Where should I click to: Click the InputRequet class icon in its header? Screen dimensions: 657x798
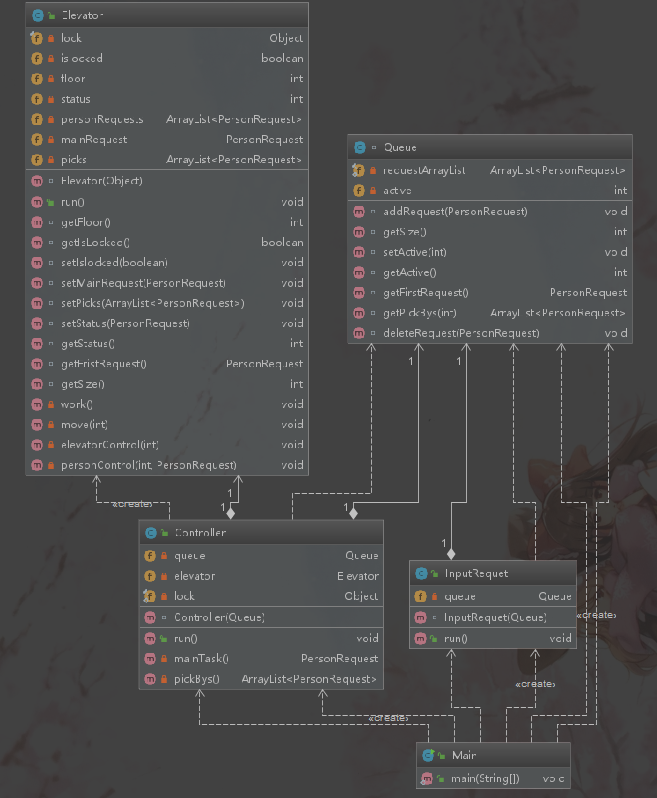pyautogui.click(x=421, y=574)
